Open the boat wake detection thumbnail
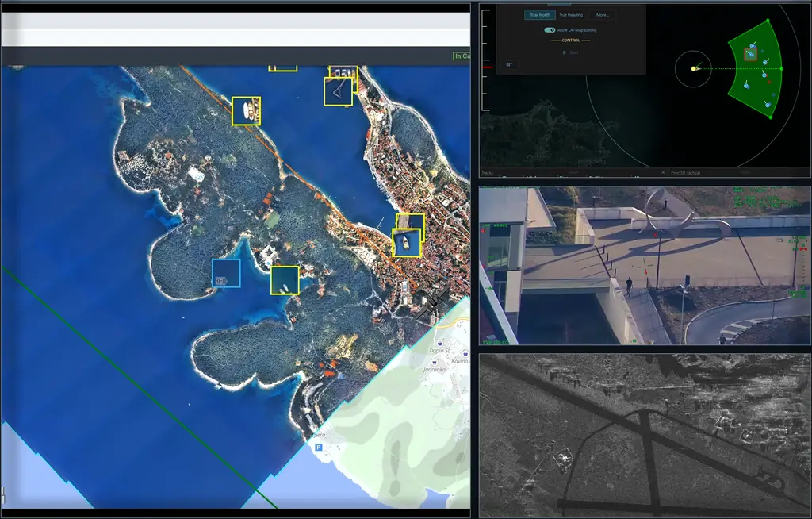 pos(338,92)
